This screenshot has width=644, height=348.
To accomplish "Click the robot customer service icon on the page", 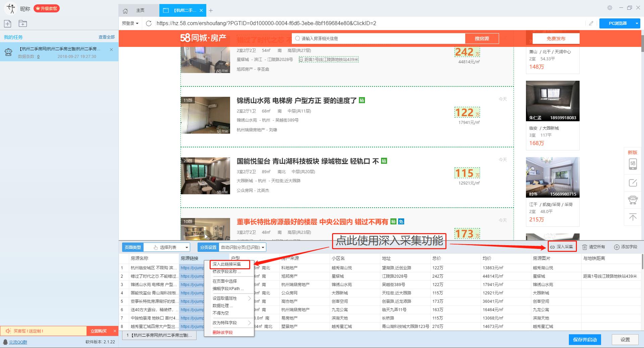I will pyautogui.click(x=633, y=200).
